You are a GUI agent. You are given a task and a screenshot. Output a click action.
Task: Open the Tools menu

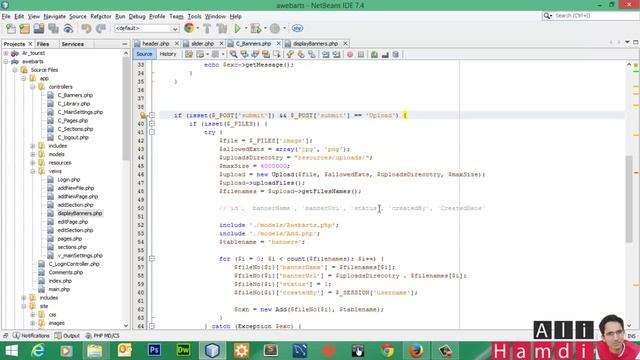194,16
